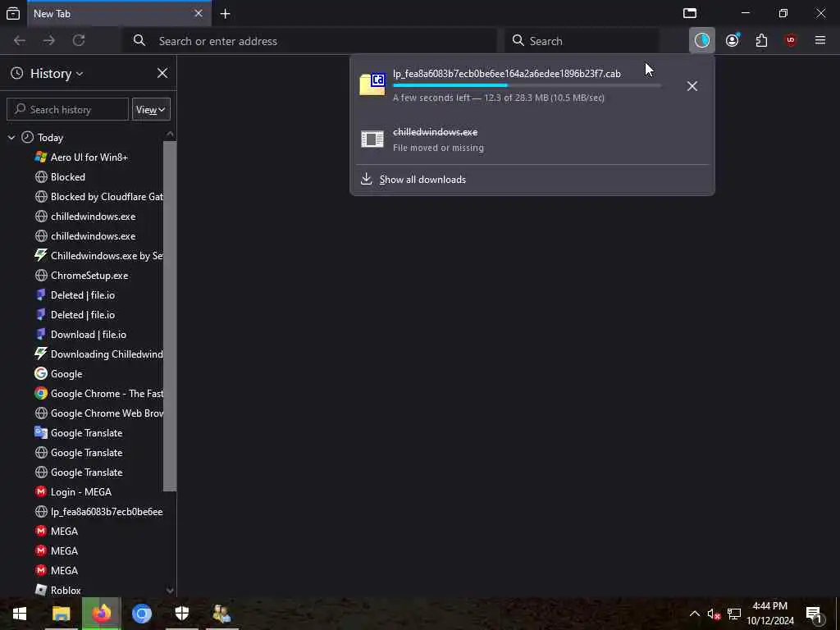The height and width of the screenshot is (630, 840).
Task: Open the notification center icon
Action: (814, 614)
